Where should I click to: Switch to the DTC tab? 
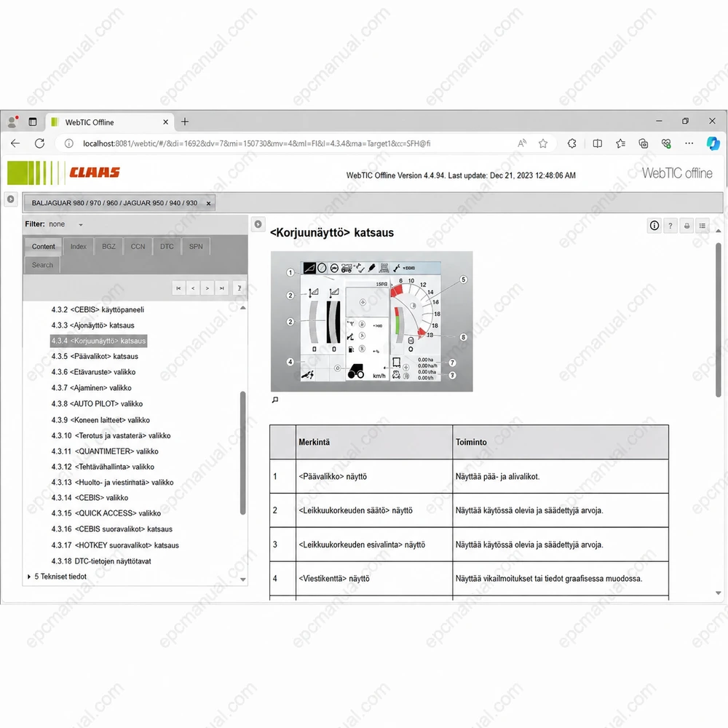coord(167,247)
